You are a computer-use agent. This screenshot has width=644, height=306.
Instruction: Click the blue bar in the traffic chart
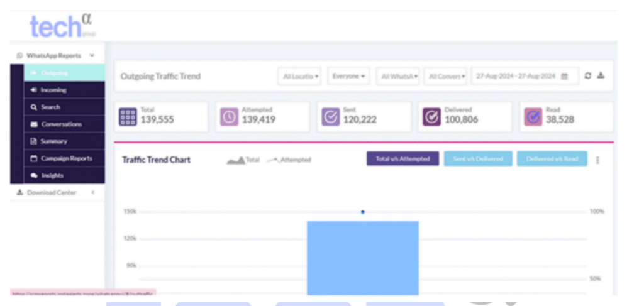(x=362, y=258)
